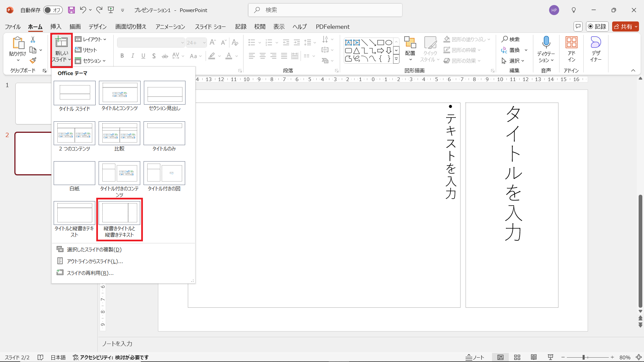Click the search (検索) box

(x=325, y=10)
